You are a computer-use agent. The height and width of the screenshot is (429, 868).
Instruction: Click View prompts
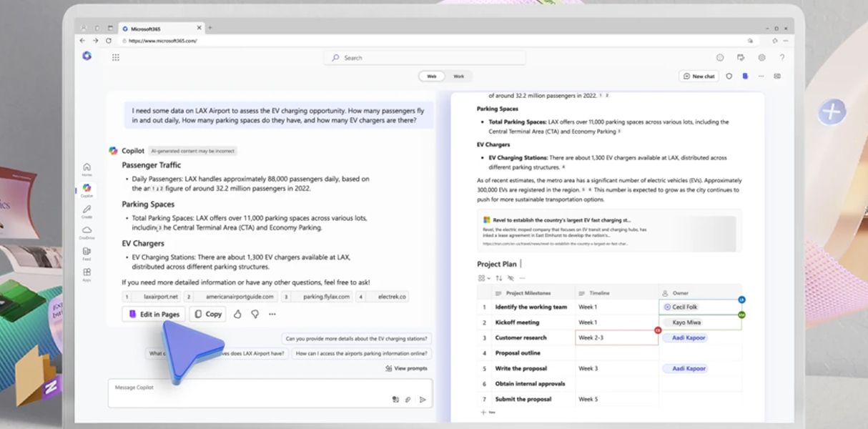click(406, 368)
